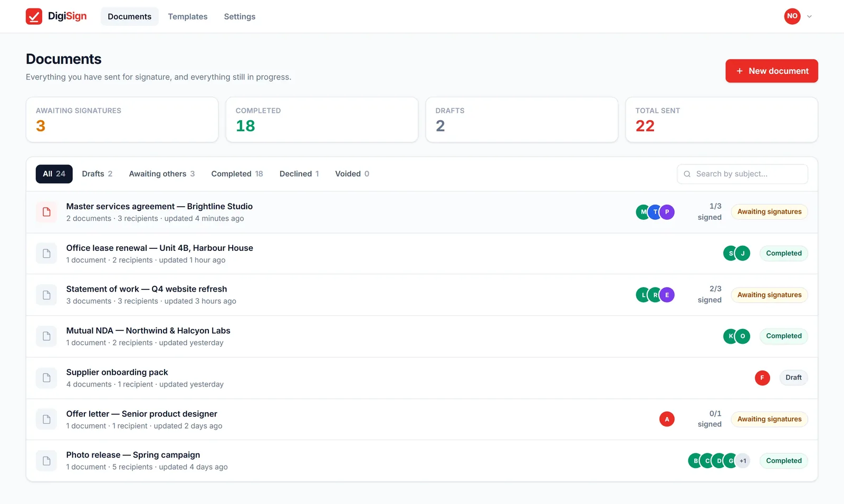Click the DigiSign logo icon

point(34,16)
